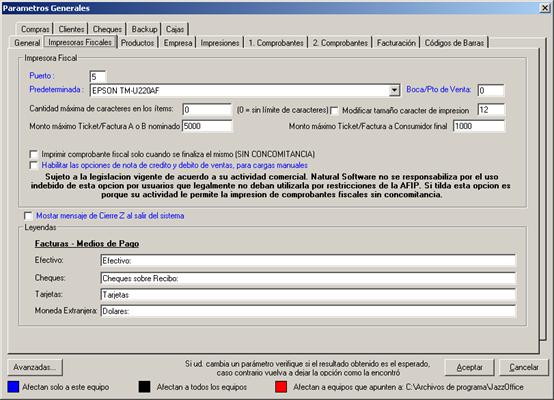
Task: Check Modificar tamaño caracter de impresion
Action: point(334,111)
